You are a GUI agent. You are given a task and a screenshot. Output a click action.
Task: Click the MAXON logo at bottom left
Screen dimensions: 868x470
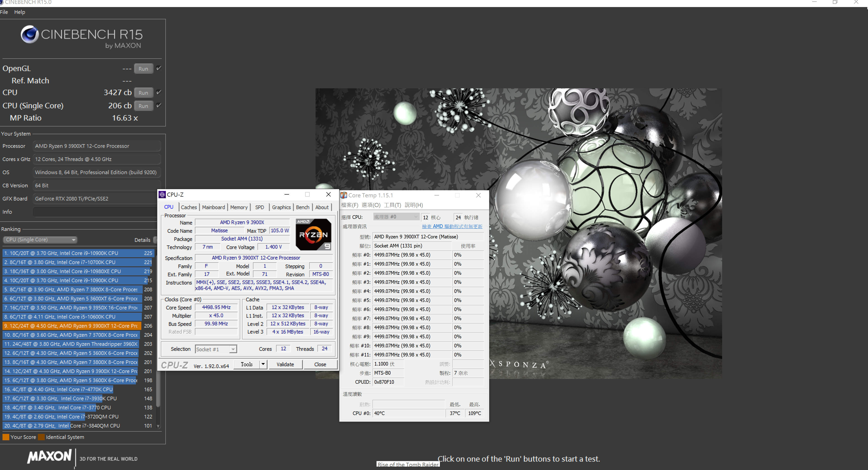pos(49,456)
